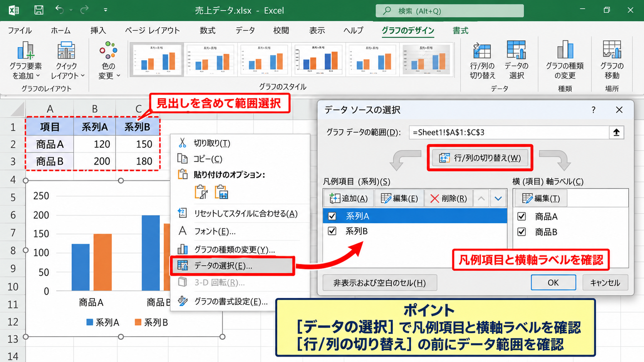
Task: Click 編集(E) series button
Action: 399,199
